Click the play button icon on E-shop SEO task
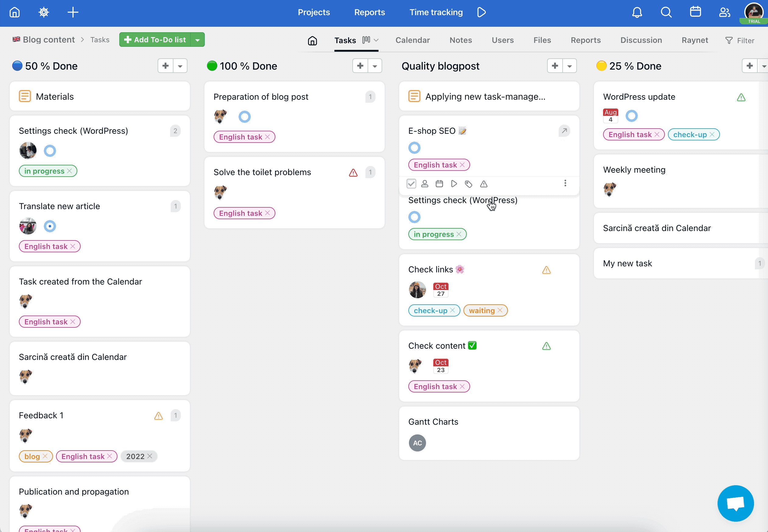The image size is (768, 532). [x=454, y=184]
